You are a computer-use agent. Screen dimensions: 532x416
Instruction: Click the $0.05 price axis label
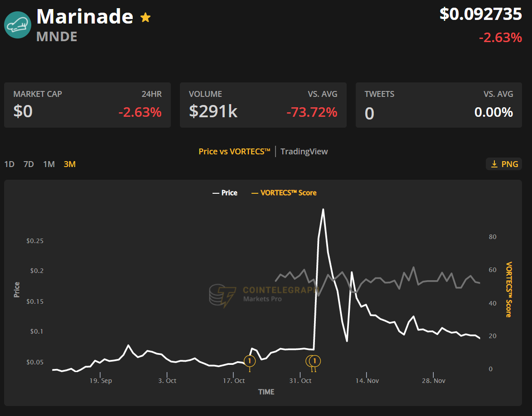(35, 362)
